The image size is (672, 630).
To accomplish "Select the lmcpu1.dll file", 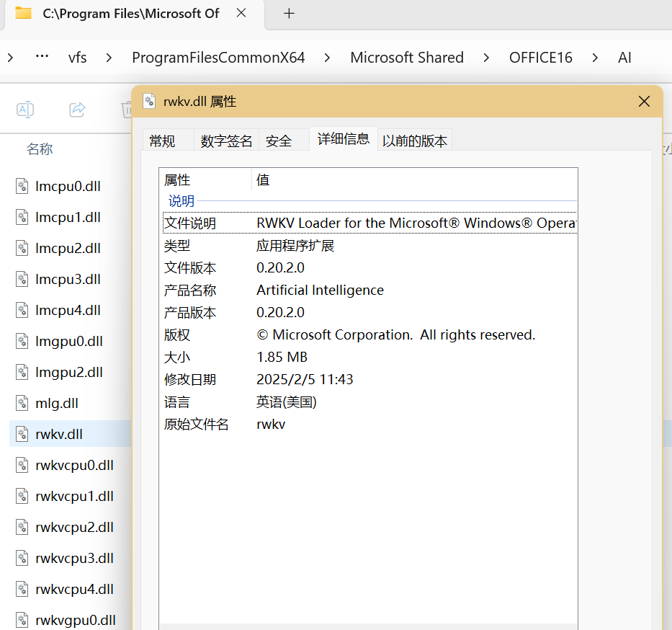I will click(68, 217).
